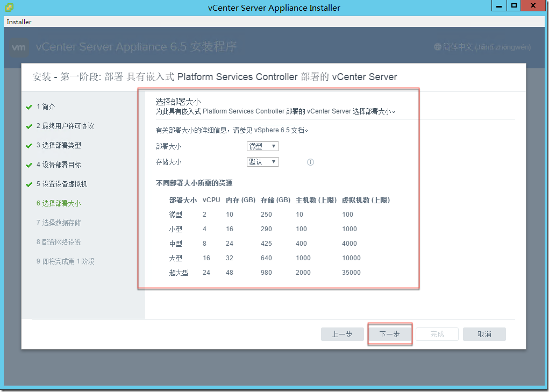
Task: Open the 存储大小 dropdown showing 默认
Action: (x=262, y=162)
